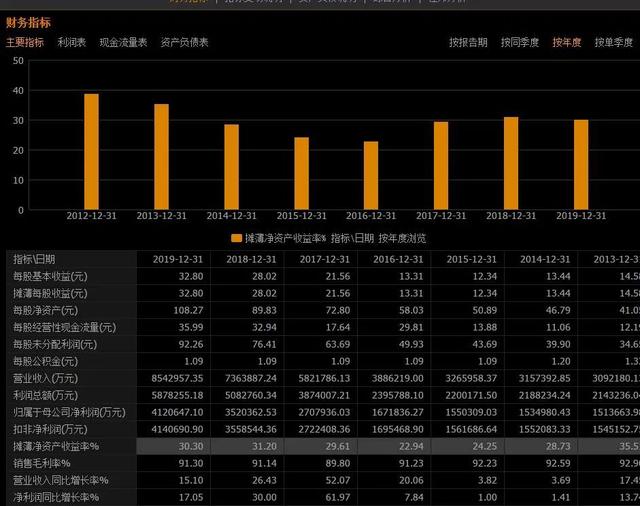The height and width of the screenshot is (506, 640).
Task: Click the 2017-12-31 chart bar
Action: coord(441,166)
